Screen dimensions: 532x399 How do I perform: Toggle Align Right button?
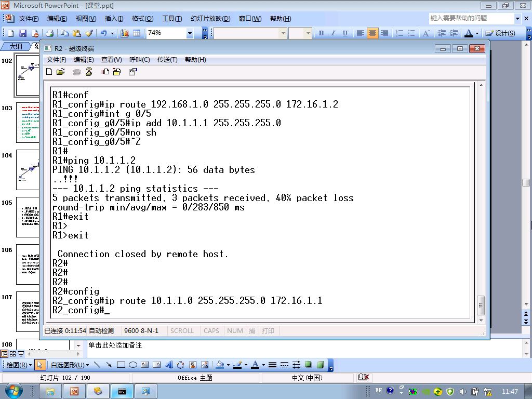tap(384, 33)
